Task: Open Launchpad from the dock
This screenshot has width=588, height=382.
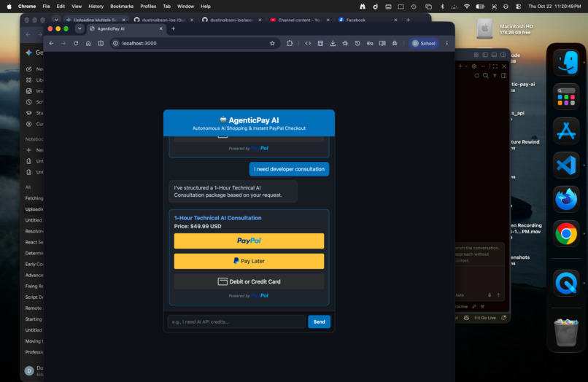Action: click(566, 97)
